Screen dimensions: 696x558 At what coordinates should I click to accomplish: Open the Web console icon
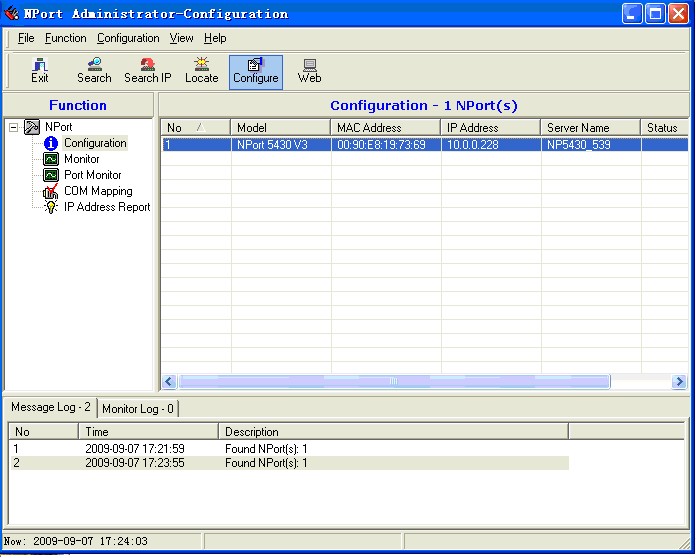pyautogui.click(x=309, y=71)
